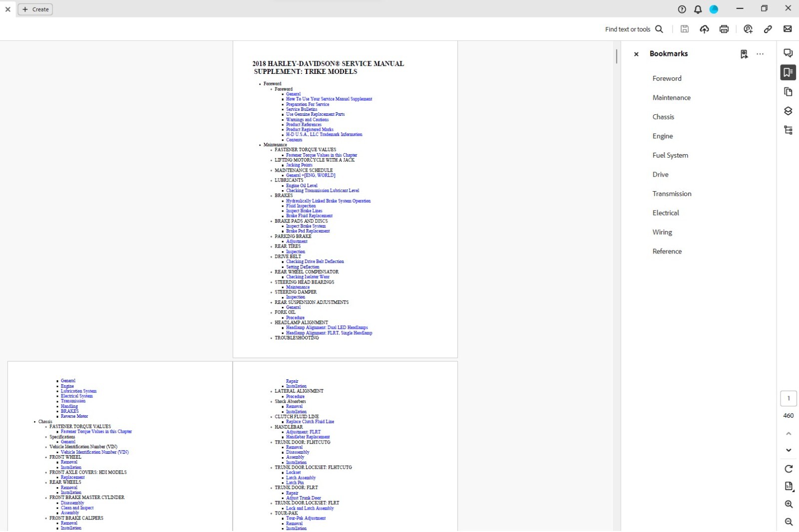Open the 'Preparation For Service' link
Viewport: 799px width, 532px height.
click(x=308, y=104)
